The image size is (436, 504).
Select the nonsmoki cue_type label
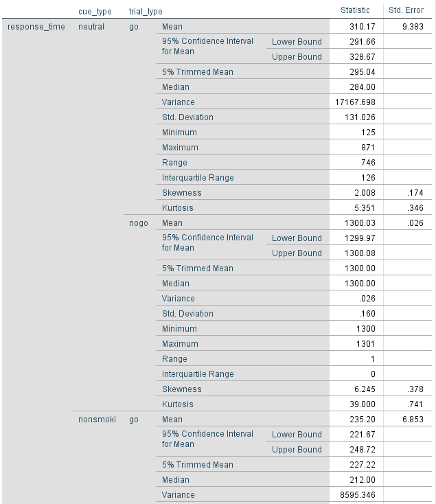point(97,420)
